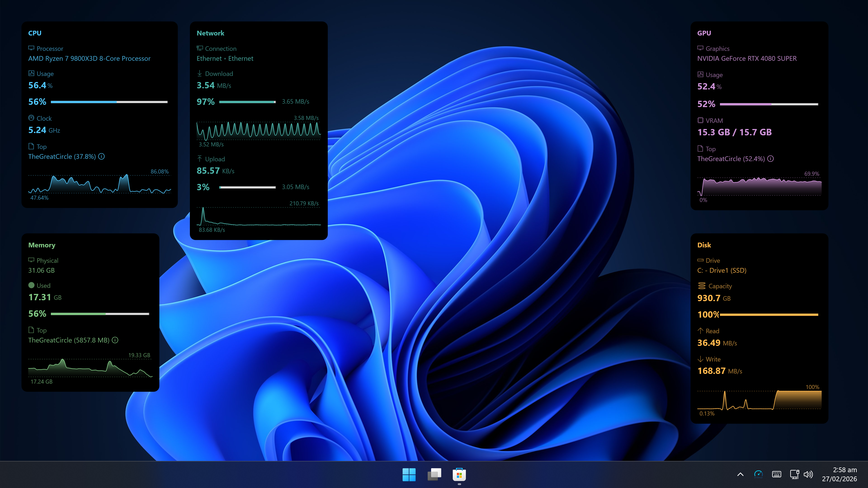The width and height of the screenshot is (868, 488).
Task: Click the 52% GPU usage progress bar
Action: tap(769, 104)
